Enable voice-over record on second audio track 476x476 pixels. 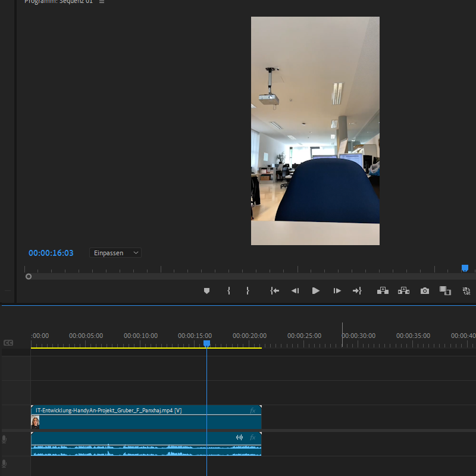tap(4, 464)
